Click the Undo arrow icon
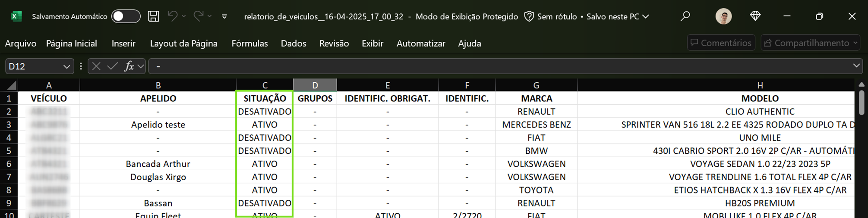The width and height of the screenshot is (868, 218). point(172,16)
